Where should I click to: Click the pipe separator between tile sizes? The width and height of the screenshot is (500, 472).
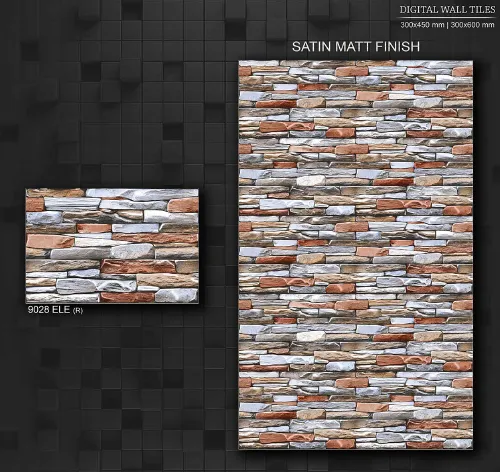[x=447, y=25]
